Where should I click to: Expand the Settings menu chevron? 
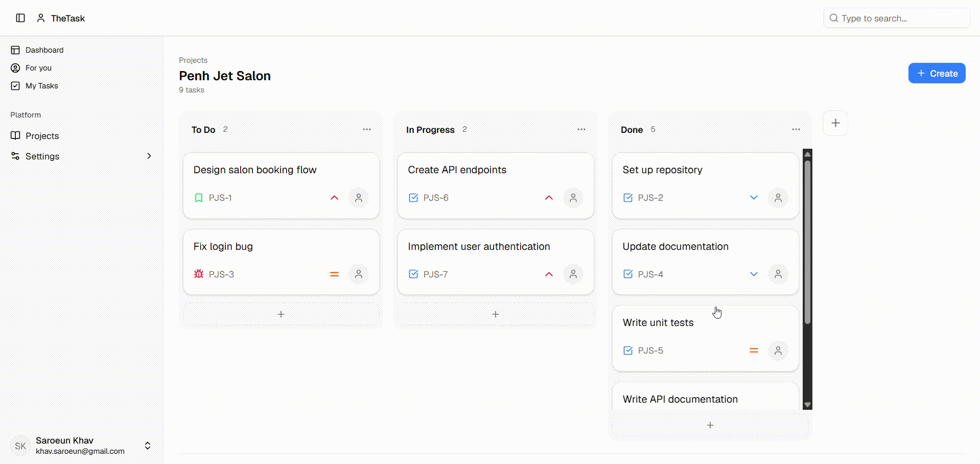pyautogui.click(x=149, y=156)
